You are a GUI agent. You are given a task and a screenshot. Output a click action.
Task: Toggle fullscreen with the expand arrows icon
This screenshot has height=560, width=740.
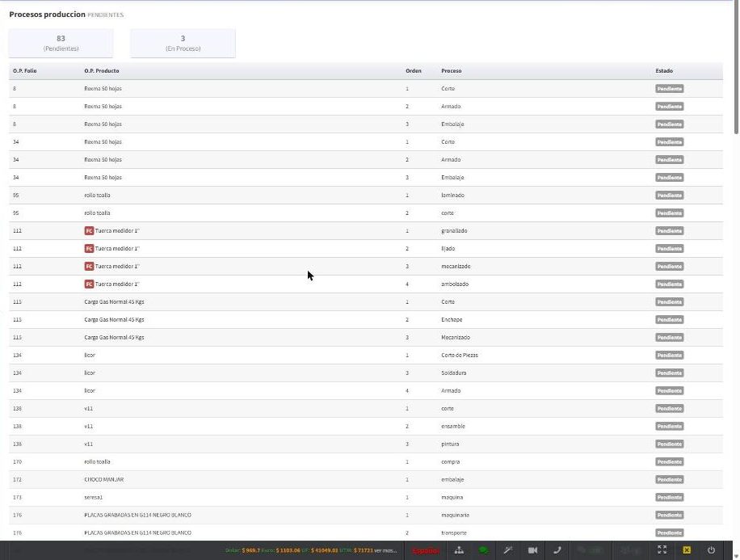point(662,549)
